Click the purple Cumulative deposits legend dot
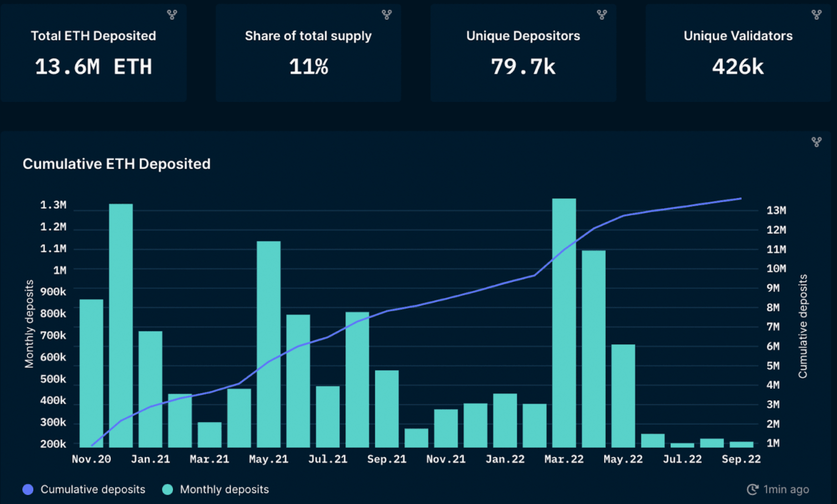The height and width of the screenshot is (504, 837). pyautogui.click(x=28, y=490)
